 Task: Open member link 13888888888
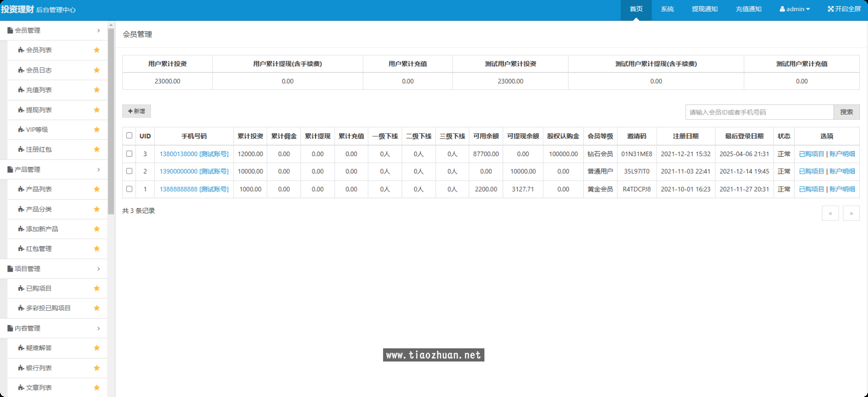click(194, 189)
